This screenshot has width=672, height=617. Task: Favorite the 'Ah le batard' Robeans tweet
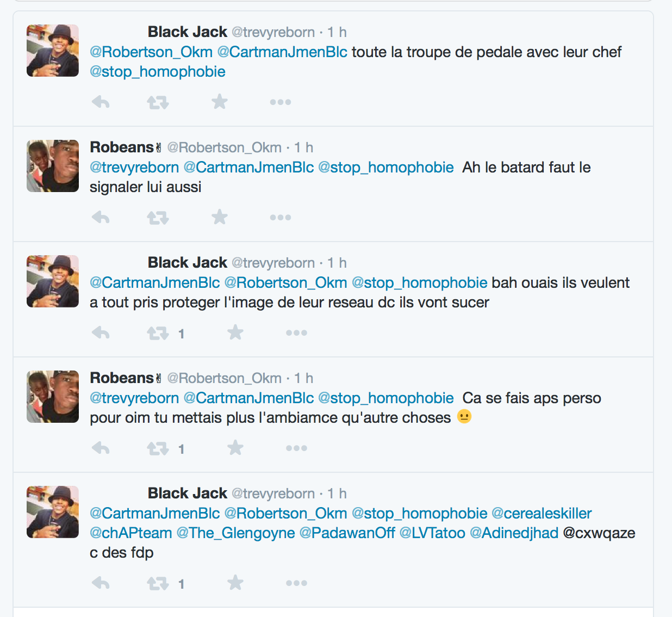(220, 217)
